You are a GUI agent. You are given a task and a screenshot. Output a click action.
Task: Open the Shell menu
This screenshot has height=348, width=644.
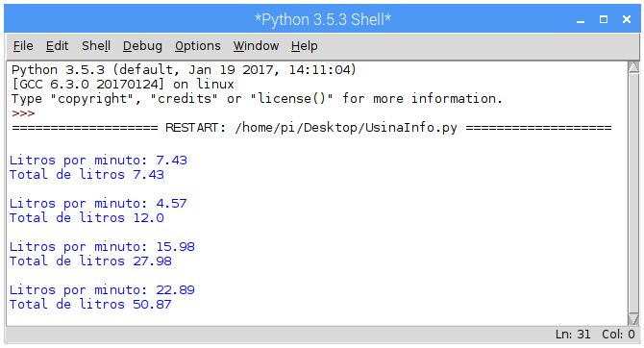(96, 46)
